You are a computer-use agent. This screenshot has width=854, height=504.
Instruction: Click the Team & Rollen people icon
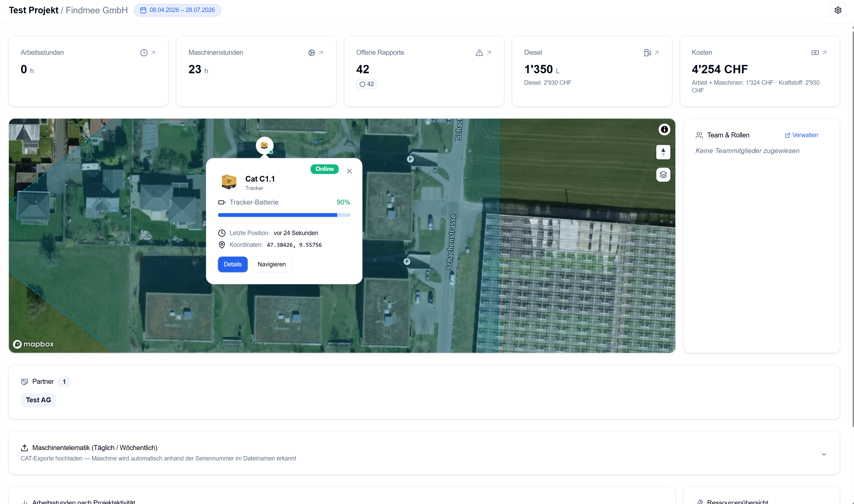[x=699, y=135]
